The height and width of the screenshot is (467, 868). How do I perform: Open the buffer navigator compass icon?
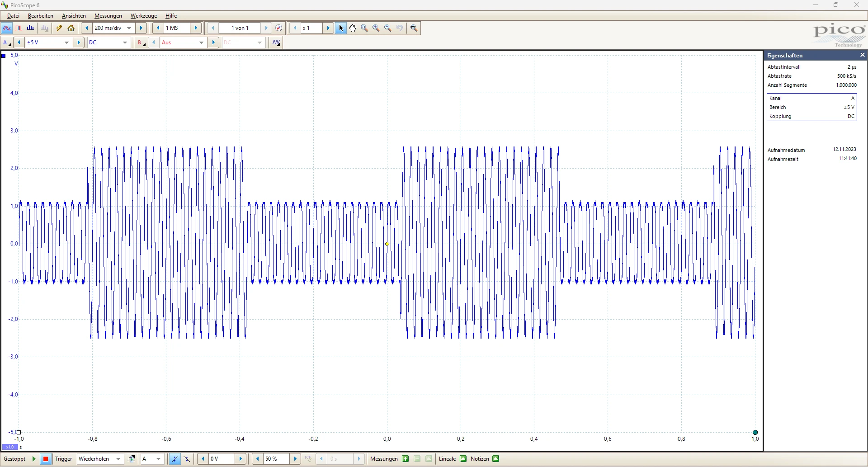click(x=279, y=28)
